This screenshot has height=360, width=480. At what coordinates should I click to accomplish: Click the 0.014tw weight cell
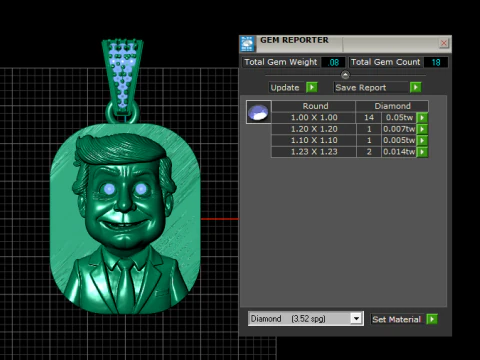coord(399,152)
